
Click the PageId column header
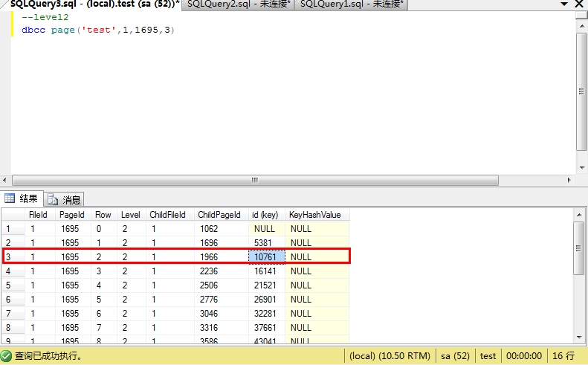click(x=73, y=215)
